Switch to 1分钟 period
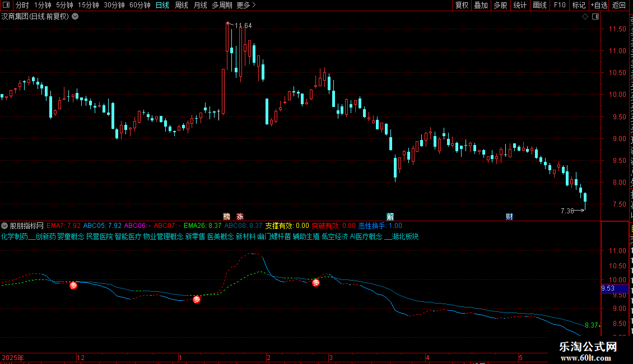Image resolution: width=633 pixels, height=364 pixels. pos(43,5)
